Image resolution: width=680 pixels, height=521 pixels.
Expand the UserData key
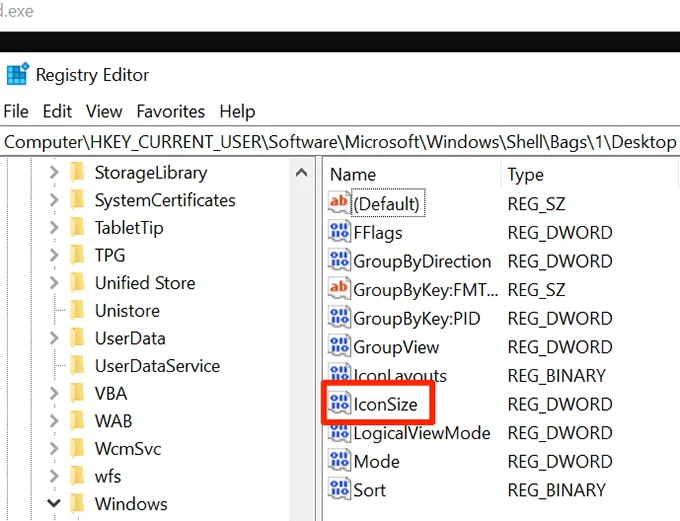pos(54,338)
